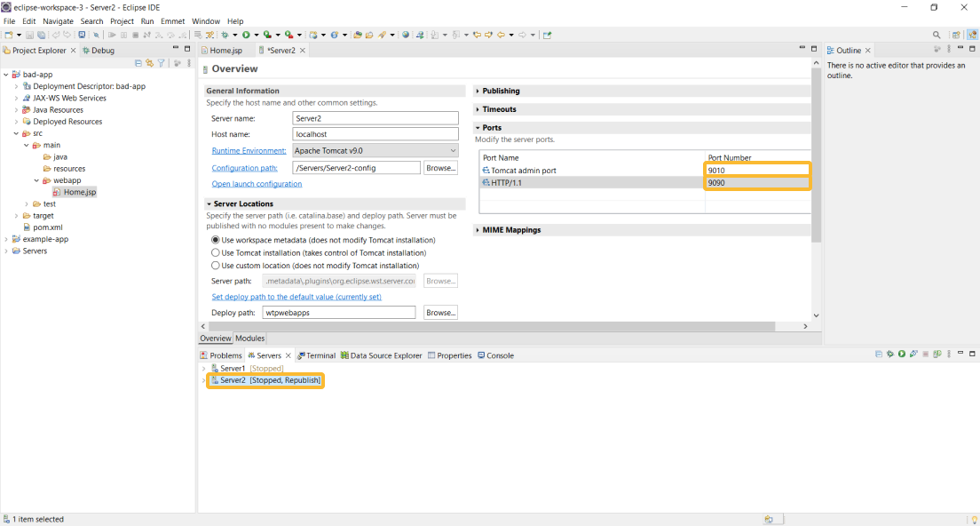The width and height of the screenshot is (980, 526).
Task: Click the Host name input field
Action: click(x=375, y=134)
